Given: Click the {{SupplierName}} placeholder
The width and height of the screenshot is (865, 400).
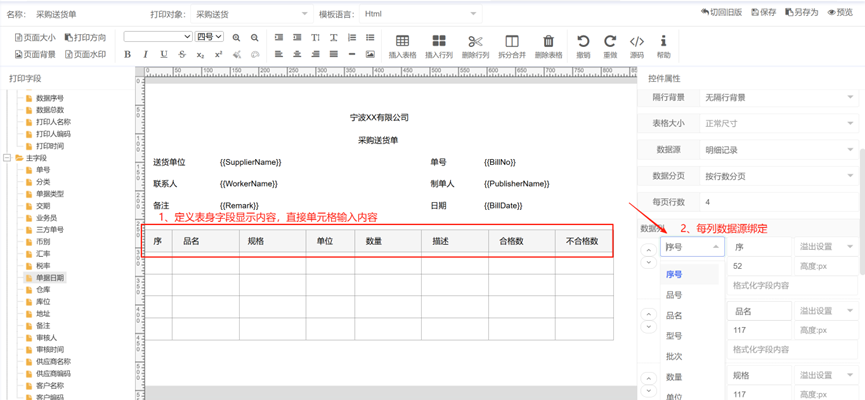Looking at the screenshot, I should pyautogui.click(x=251, y=162).
